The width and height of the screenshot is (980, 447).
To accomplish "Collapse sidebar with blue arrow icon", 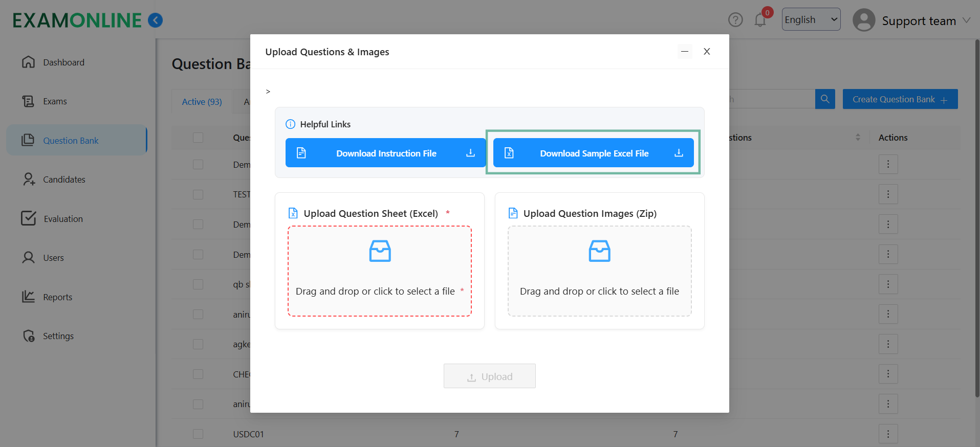I will (x=155, y=20).
